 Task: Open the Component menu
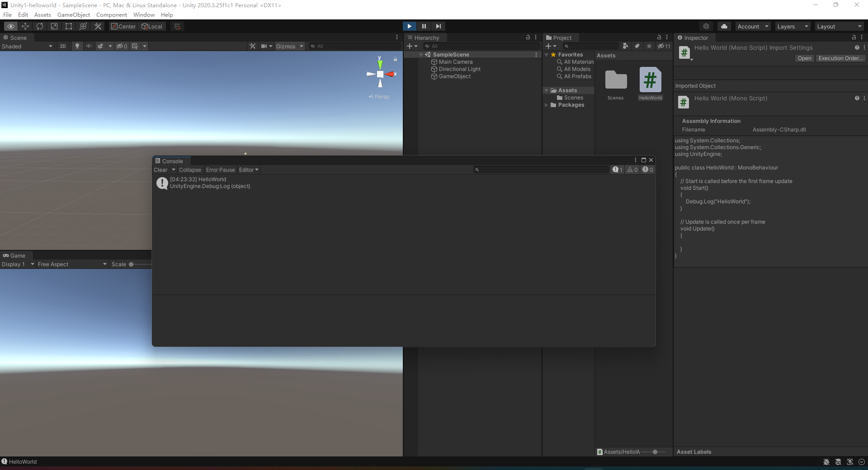(x=112, y=15)
